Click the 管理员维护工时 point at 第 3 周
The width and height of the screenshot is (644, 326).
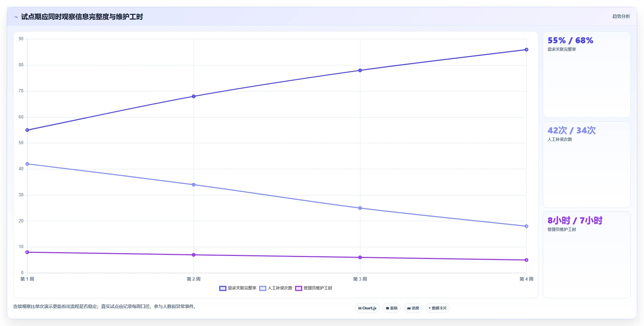[x=360, y=258]
